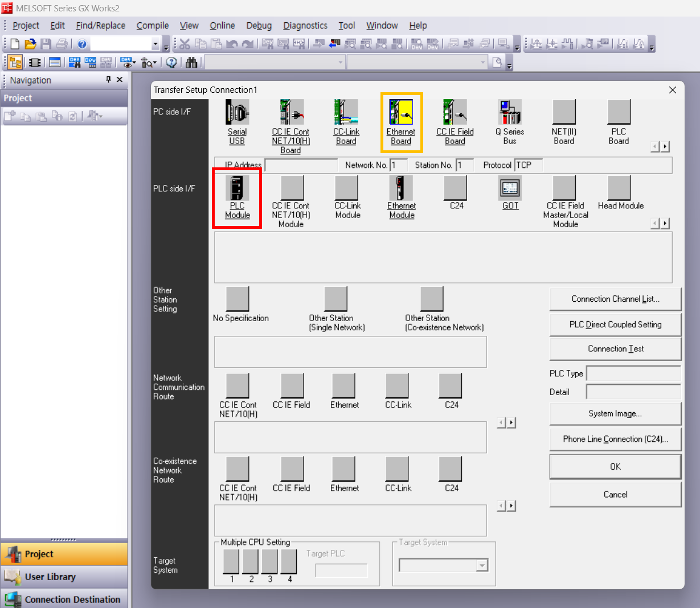Open help via the blue question mark icon

tap(82, 44)
